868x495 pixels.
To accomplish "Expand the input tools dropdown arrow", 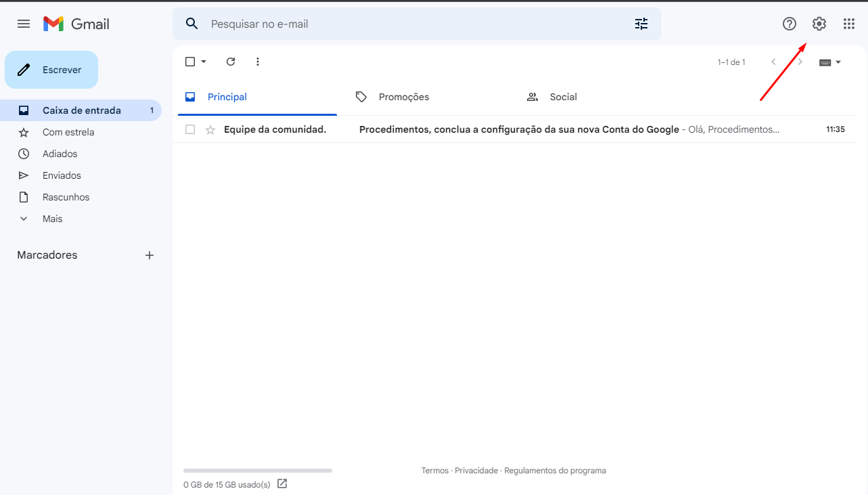I will point(838,62).
